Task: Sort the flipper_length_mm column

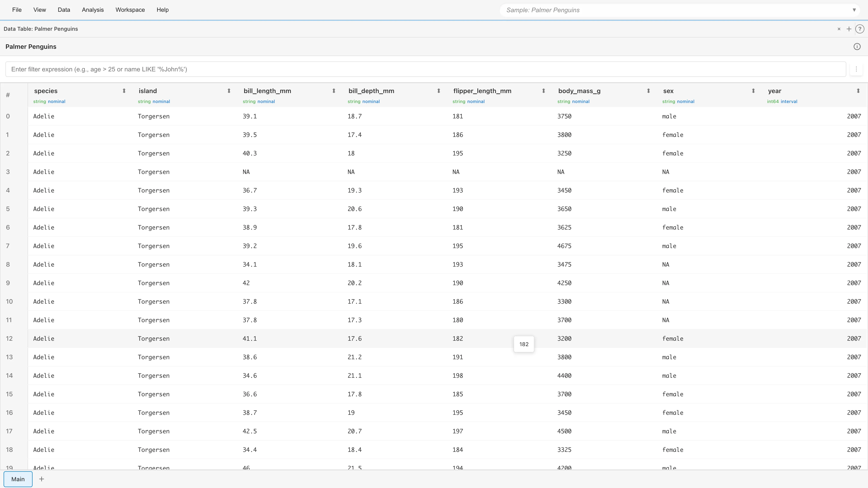Action: (x=543, y=91)
